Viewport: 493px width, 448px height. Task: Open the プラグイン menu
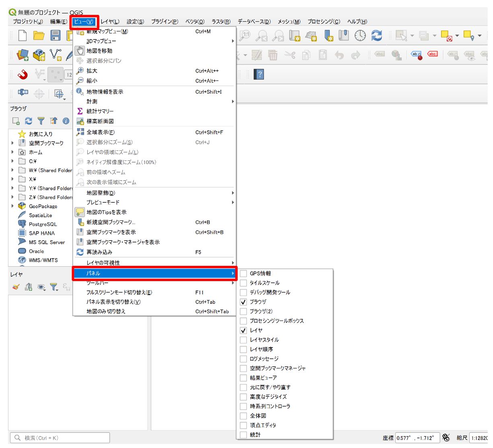click(164, 22)
